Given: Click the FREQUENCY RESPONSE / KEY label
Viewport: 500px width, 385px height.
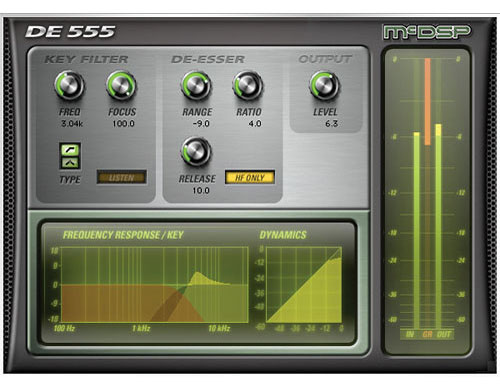Looking at the screenshot, I should click(123, 235).
